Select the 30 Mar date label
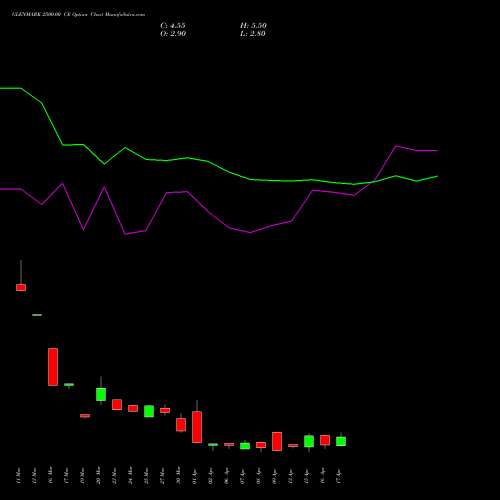 point(179,476)
